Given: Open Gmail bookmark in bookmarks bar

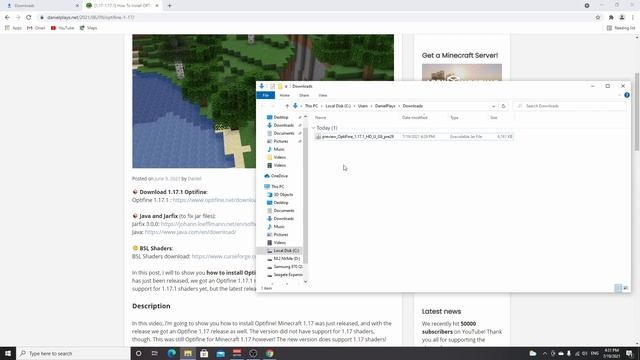Looking at the screenshot, I should [36, 28].
